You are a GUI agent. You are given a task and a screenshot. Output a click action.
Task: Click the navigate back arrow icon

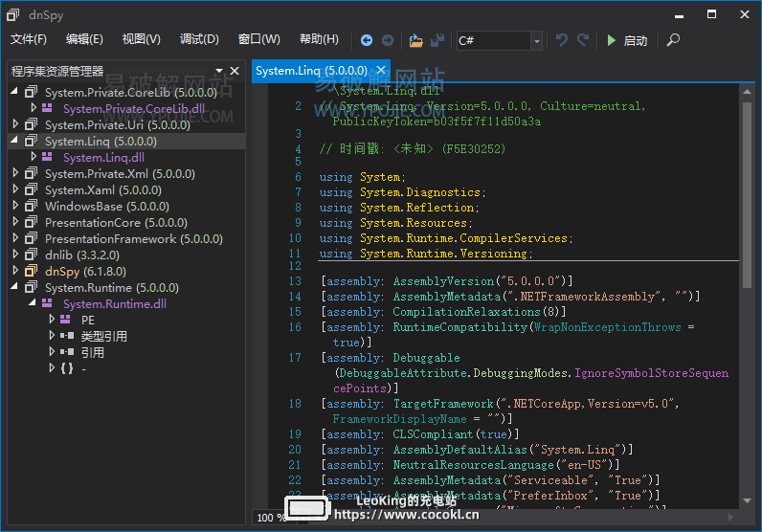tap(367, 40)
